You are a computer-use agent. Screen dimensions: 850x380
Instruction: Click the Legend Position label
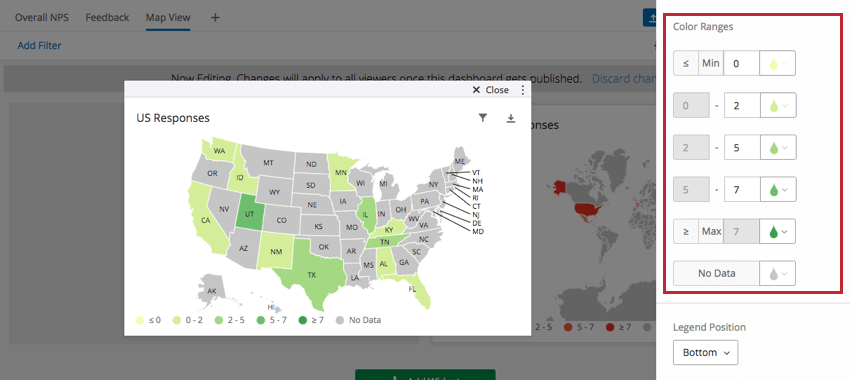[x=710, y=327]
